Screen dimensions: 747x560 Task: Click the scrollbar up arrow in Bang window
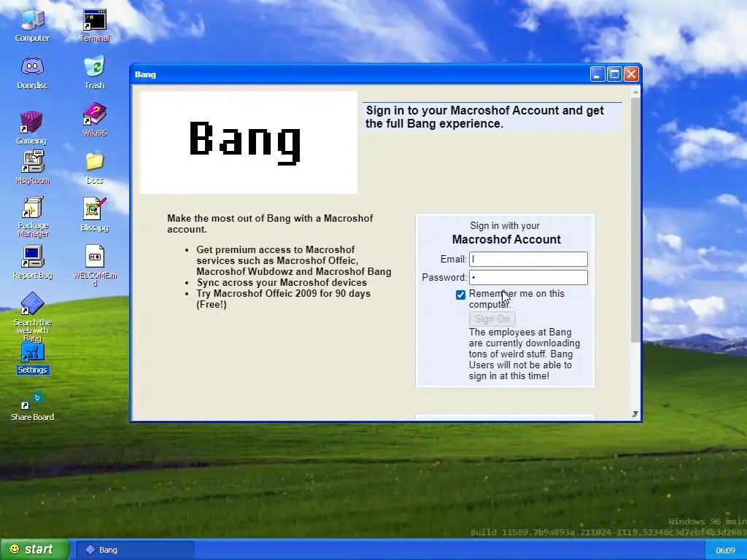coord(635,91)
